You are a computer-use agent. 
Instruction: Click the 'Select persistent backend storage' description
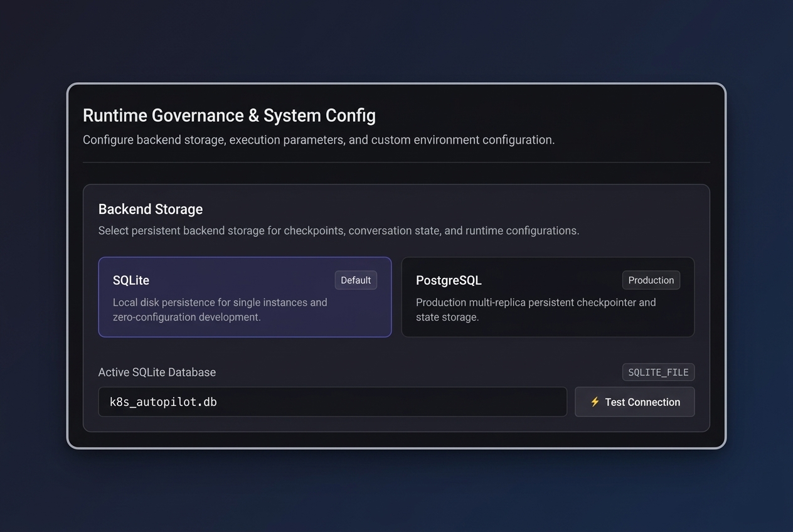tap(339, 231)
